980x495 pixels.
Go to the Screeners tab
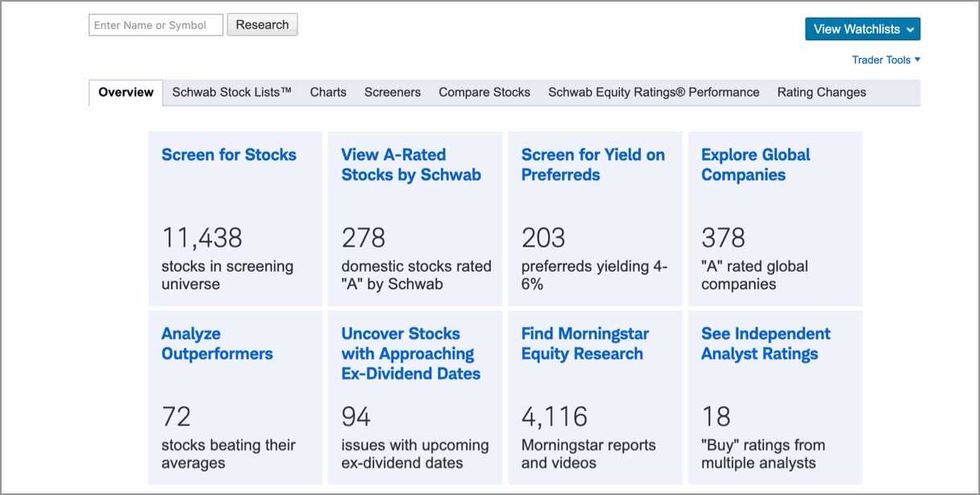(392, 92)
